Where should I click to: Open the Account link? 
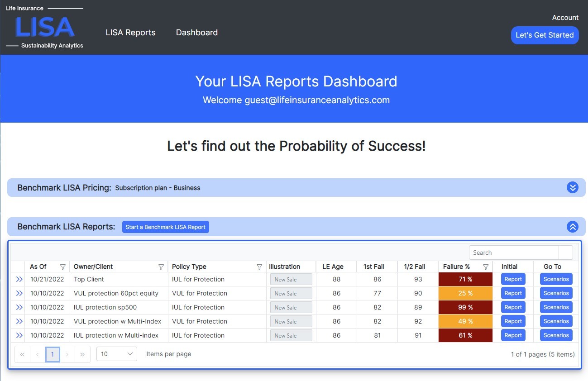click(565, 18)
